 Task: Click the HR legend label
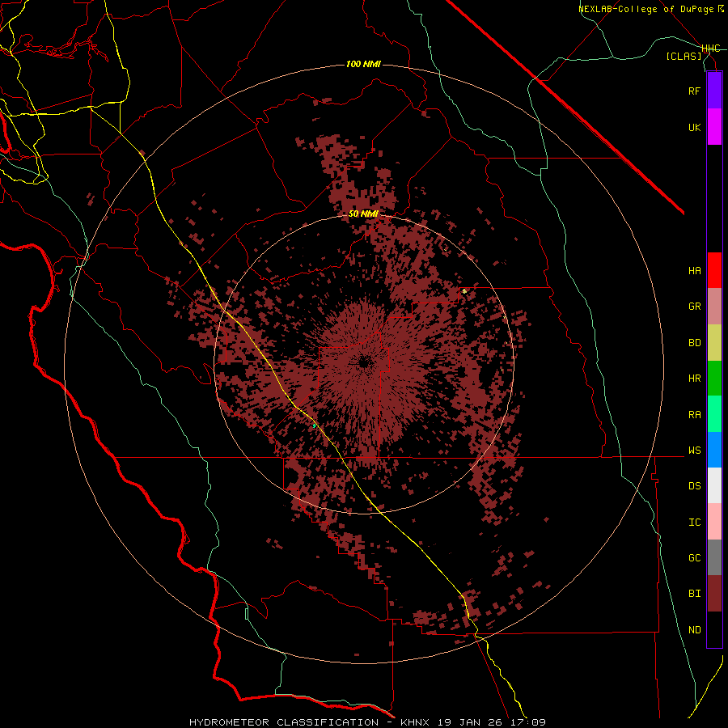(694, 379)
